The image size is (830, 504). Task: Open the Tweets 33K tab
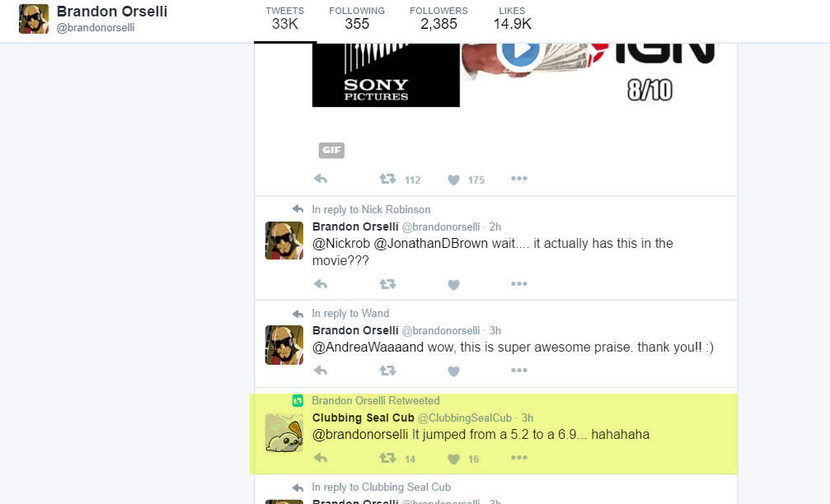tap(285, 18)
